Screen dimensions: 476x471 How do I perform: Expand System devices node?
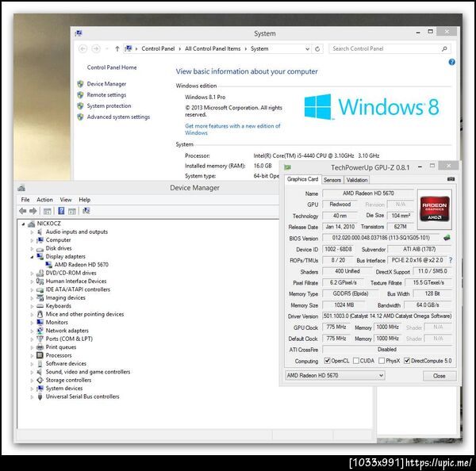32,389
